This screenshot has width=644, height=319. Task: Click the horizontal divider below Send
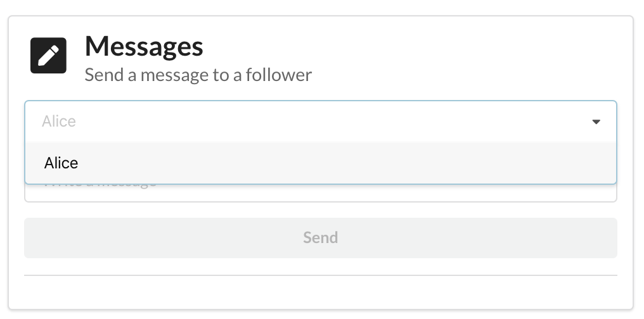tap(320, 275)
